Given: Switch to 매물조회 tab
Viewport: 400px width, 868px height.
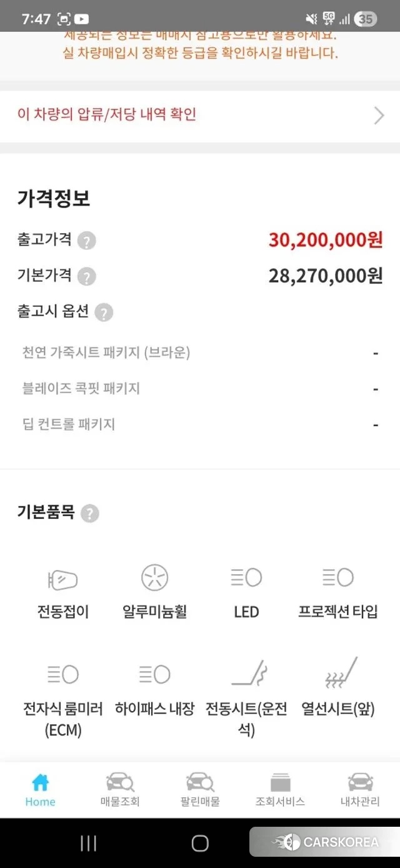Looking at the screenshot, I should tap(120, 789).
